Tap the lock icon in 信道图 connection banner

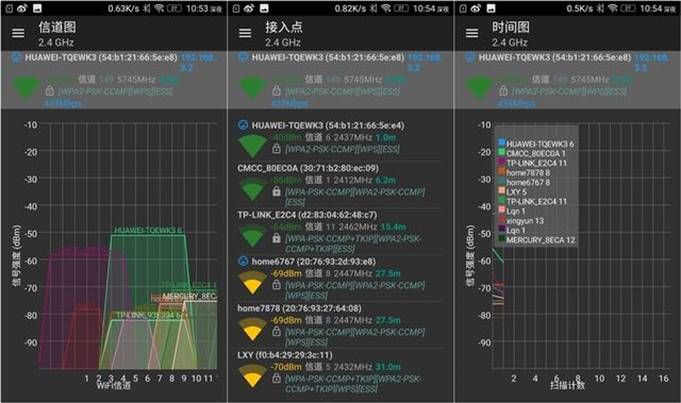tap(50, 91)
